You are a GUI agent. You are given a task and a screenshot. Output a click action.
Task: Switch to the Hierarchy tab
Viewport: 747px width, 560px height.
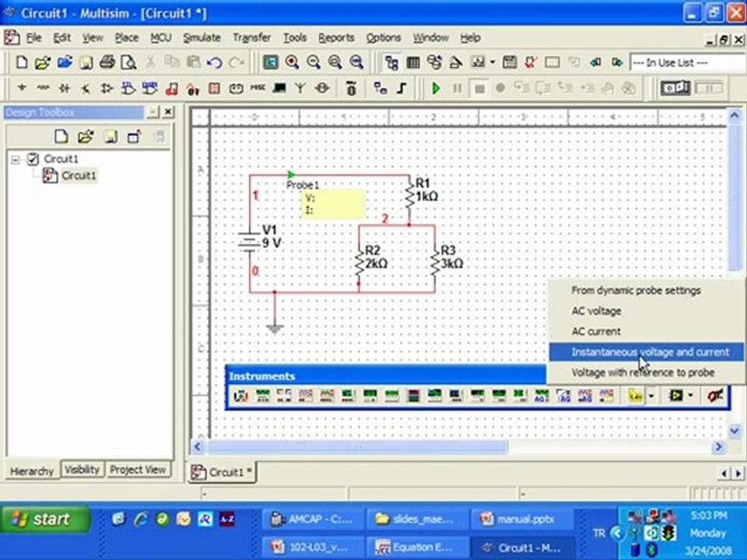[33, 471]
